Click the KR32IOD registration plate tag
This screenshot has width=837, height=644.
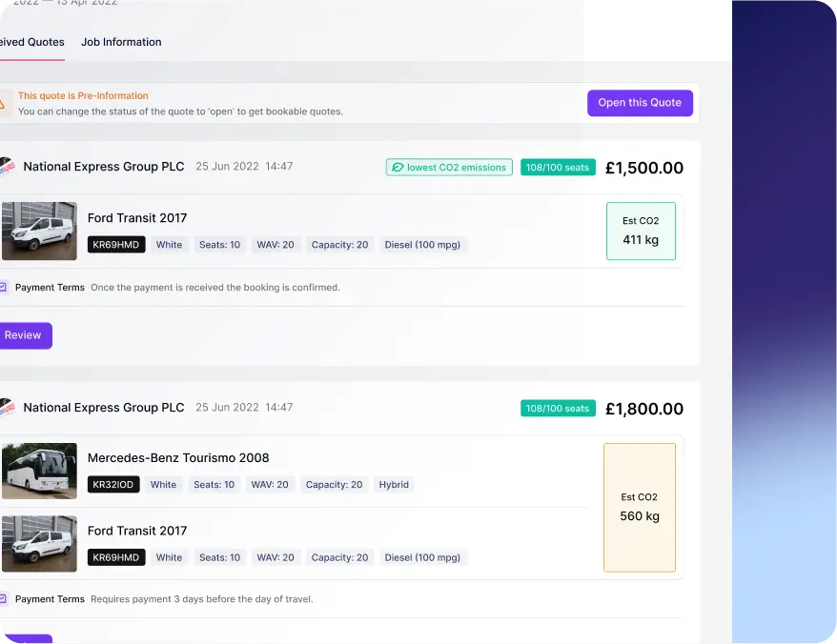click(x=113, y=485)
